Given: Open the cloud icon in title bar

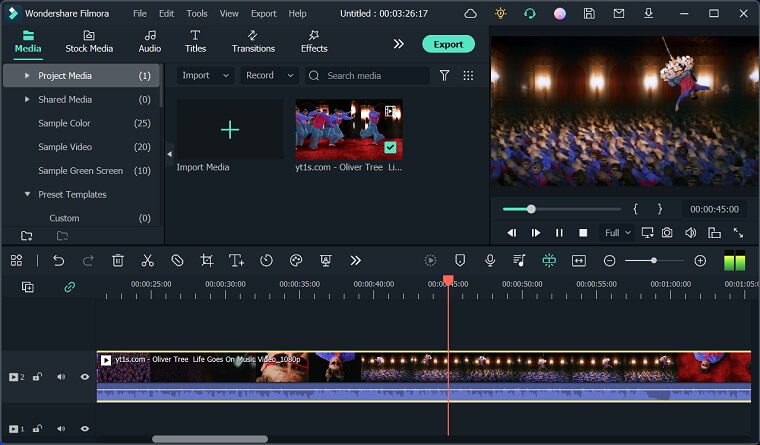Looking at the screenshot, I should 471,14.
